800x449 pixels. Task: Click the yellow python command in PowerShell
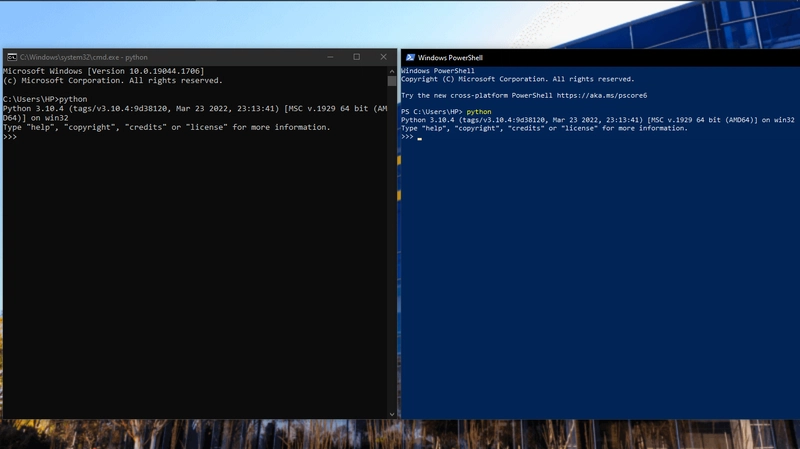point(479,112)
